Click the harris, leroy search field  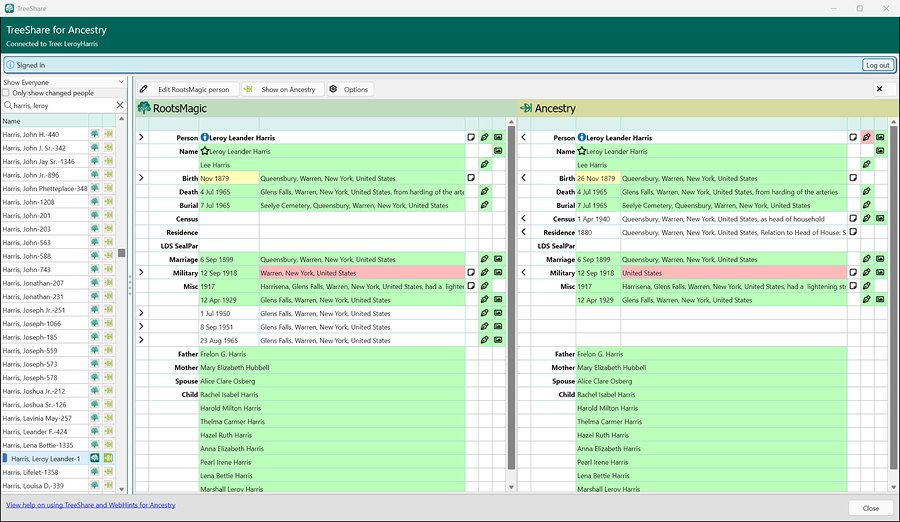pos(62,105)
